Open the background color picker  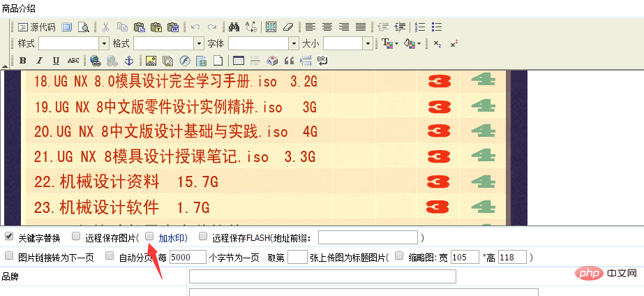point(412,43)
